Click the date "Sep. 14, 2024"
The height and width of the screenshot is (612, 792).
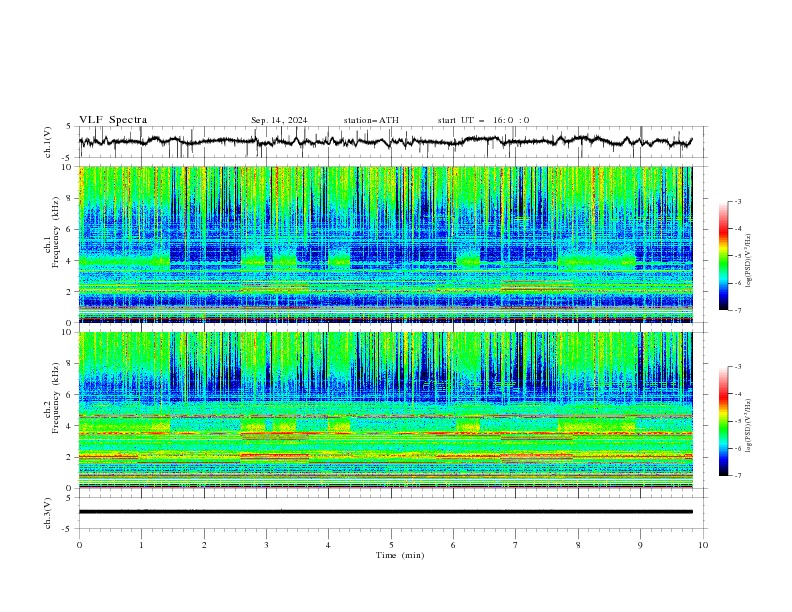coord(279,120)
